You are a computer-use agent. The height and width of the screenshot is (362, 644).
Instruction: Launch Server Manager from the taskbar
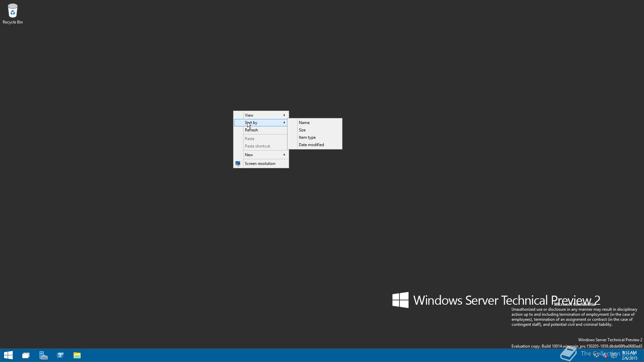(x=43, y=355)
